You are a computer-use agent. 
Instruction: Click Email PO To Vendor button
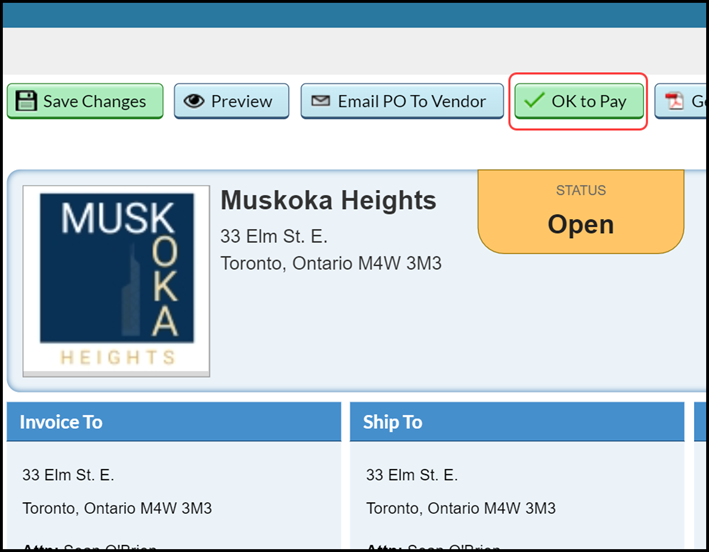point(402,101)
